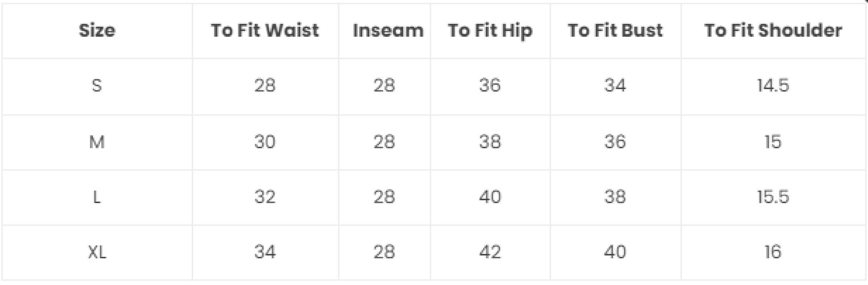Click shoulder value 14.5 for size S
The width and height of the screenshot is (868, 285).
coord(773,85)
